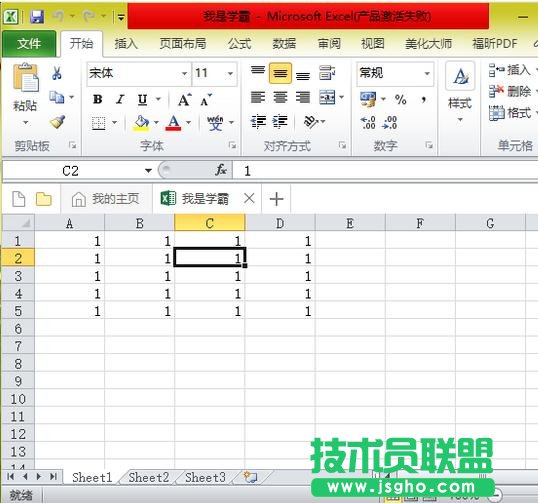Switch to Sheet2 worksheet tab
Screen dimensions: 538x503
[x=149, y=477]
